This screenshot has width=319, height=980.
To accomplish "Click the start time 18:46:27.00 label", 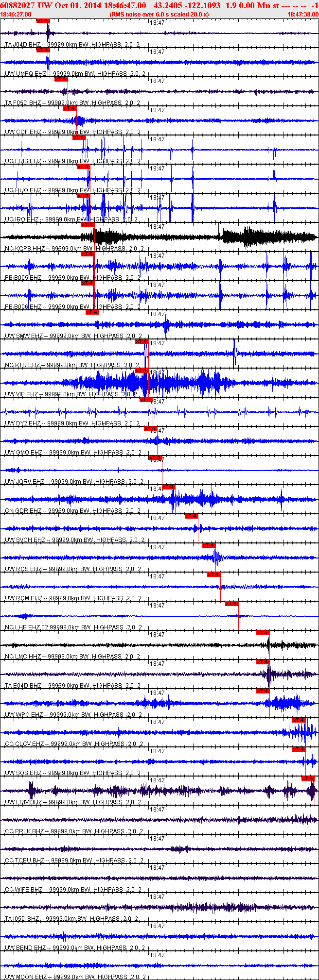I will tap(17, 15).
